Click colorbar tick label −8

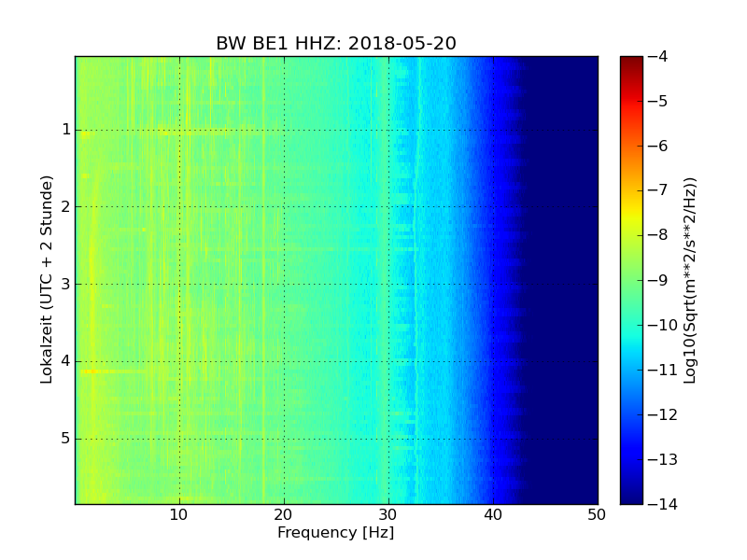658,235
